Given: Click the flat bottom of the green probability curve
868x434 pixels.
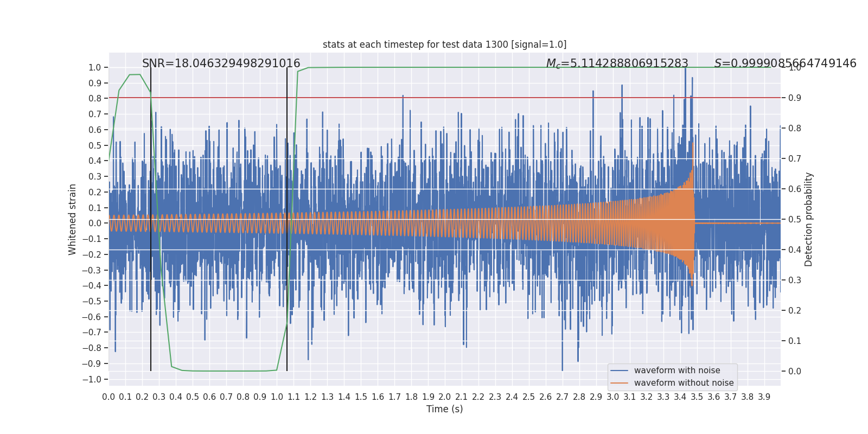Looking at the screenshot, I should pos(228,371).
